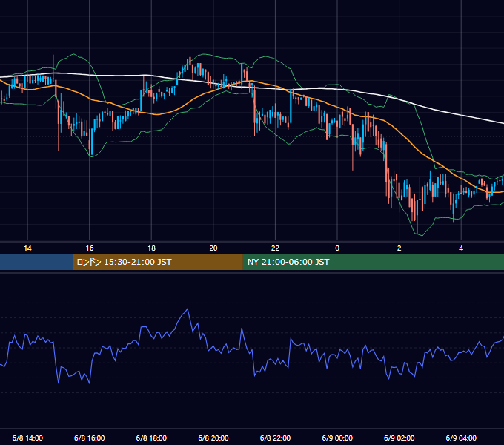Image resolution: width=504 pixels, height=445 pixels.
Task: Click the NY 21:00-06:00 JST session bar
Action: 373,262
